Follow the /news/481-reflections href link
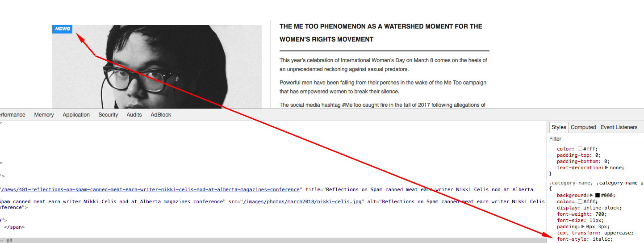The height and width of the screenshot is (243, 644). [x=151, y=189]
